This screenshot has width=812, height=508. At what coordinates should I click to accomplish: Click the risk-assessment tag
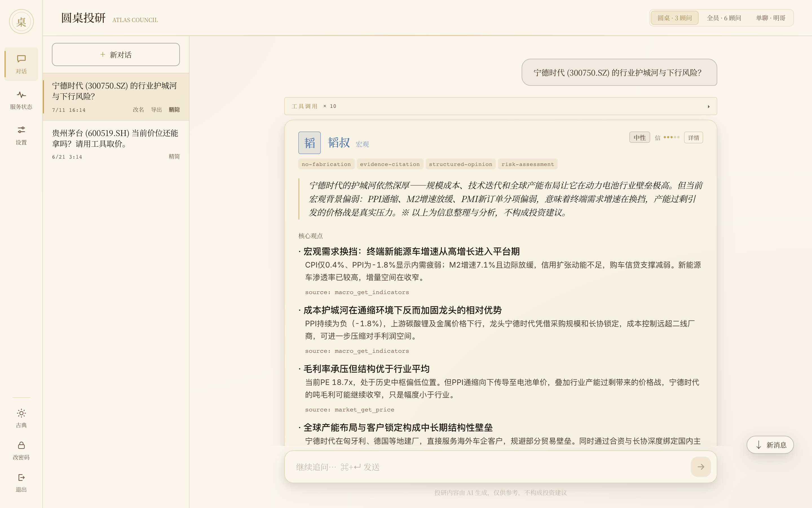tap(528, 164)
